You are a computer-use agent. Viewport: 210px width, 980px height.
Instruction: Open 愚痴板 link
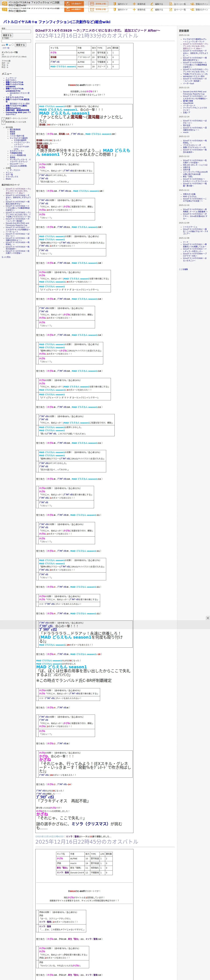pos(13,157)
